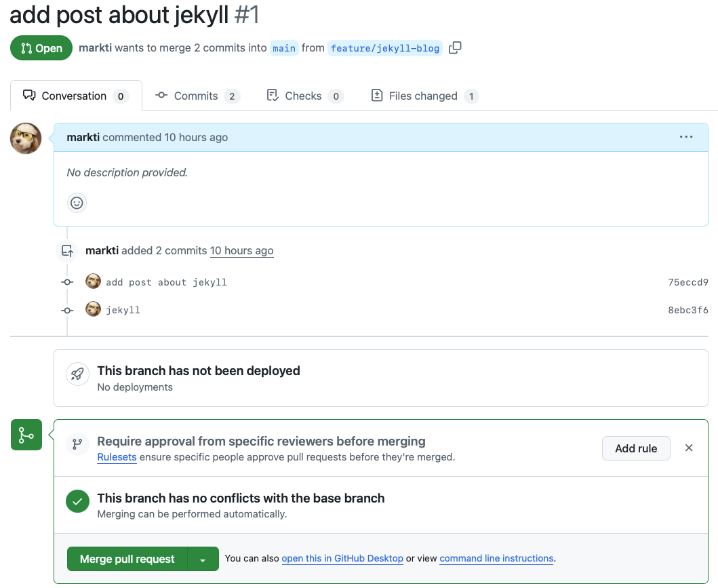The height and width of the screenshot is (588, 718).
Task: Click avatar next to 'jekyll' commit
Action: [x=93, y=309]
